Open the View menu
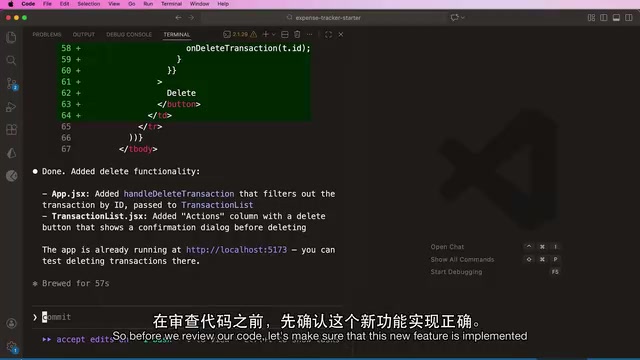This screenshot has height=360, width=640. [114, 4]
